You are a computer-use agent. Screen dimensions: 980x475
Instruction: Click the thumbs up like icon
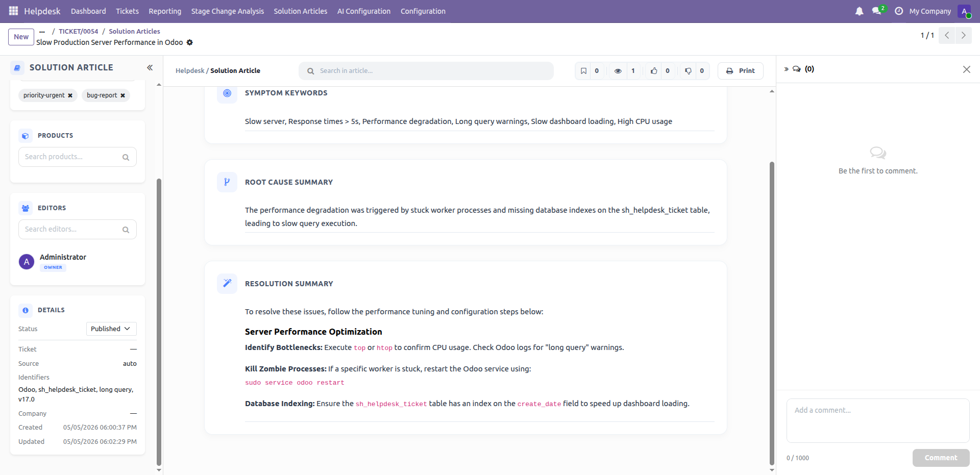coord(654,71)
